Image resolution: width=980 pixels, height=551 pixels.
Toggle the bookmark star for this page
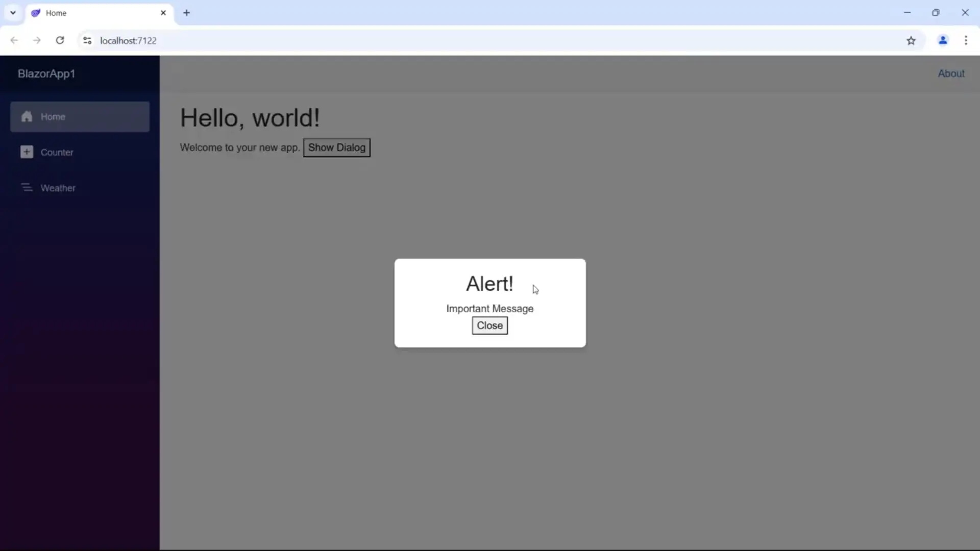[x=912, y=40]
